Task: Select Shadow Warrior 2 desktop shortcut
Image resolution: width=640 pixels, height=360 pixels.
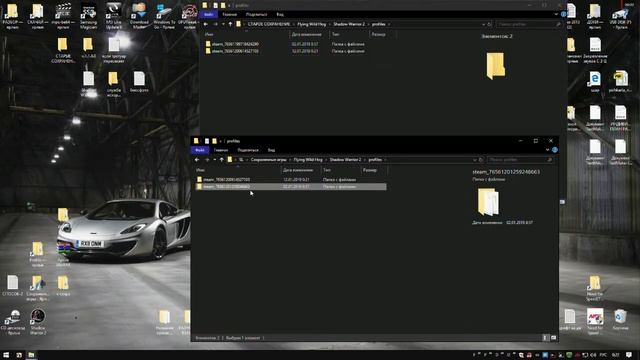Action: pos(38,322)
